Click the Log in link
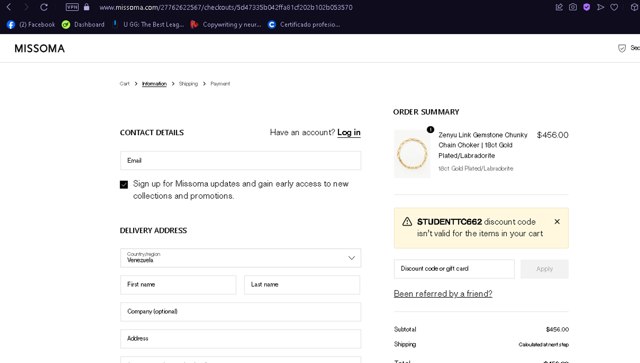 point(349,132)
